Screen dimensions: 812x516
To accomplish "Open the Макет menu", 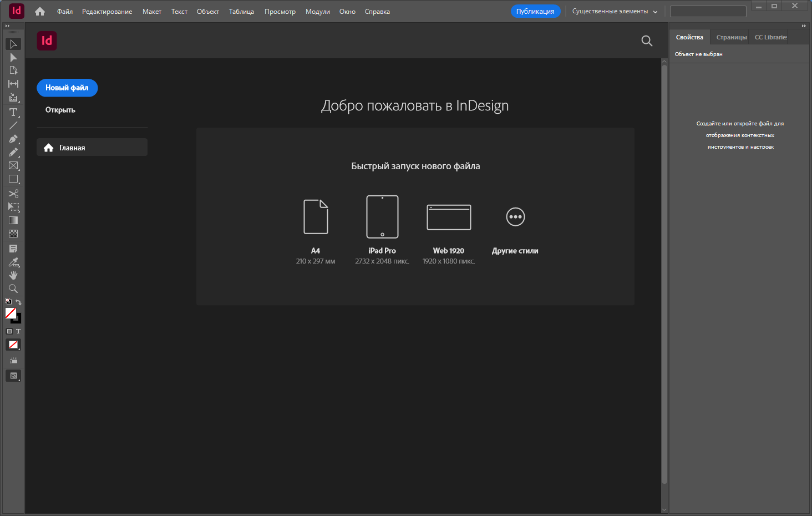I will (x=151, y=12).
